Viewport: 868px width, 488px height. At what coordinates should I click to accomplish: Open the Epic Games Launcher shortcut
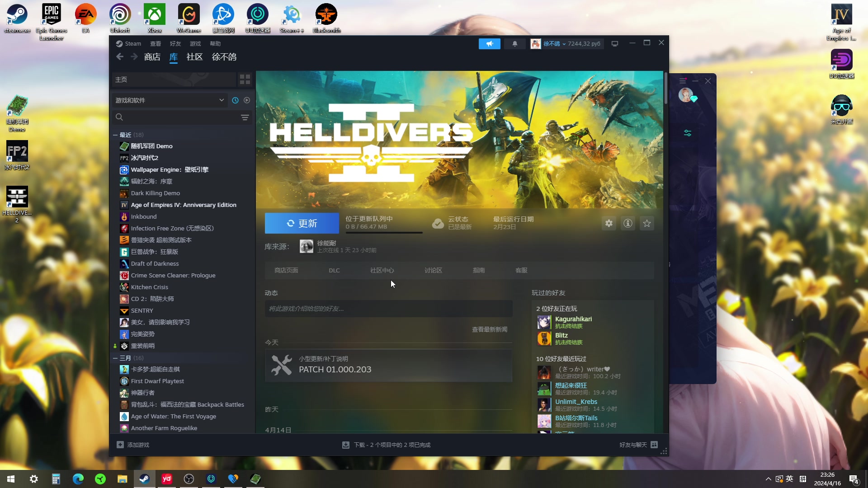click(51, 22)
